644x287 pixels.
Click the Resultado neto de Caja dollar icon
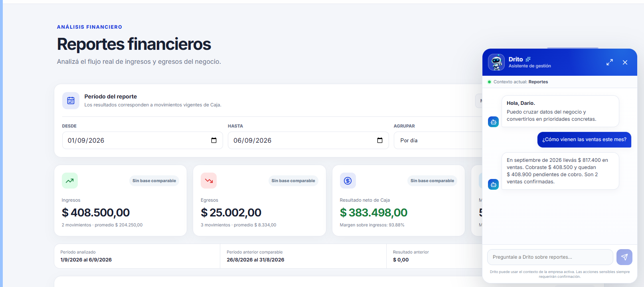point(348,181)
